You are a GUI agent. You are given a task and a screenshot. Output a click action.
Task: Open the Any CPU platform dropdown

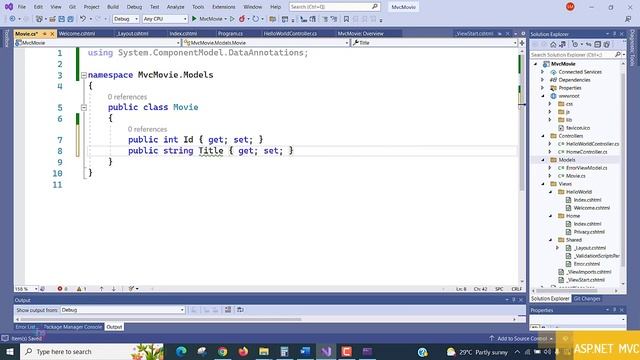click(x=165, y=19)
